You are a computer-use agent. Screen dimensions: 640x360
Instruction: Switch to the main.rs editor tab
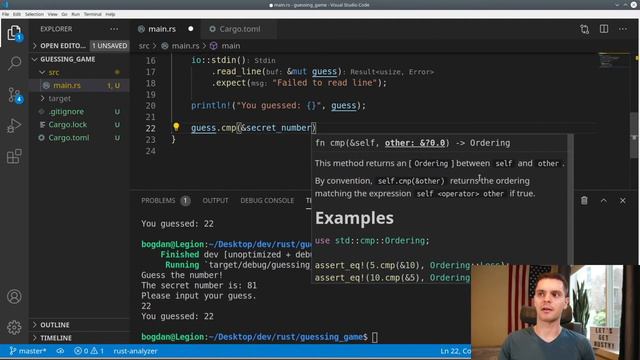coord(162,29)
